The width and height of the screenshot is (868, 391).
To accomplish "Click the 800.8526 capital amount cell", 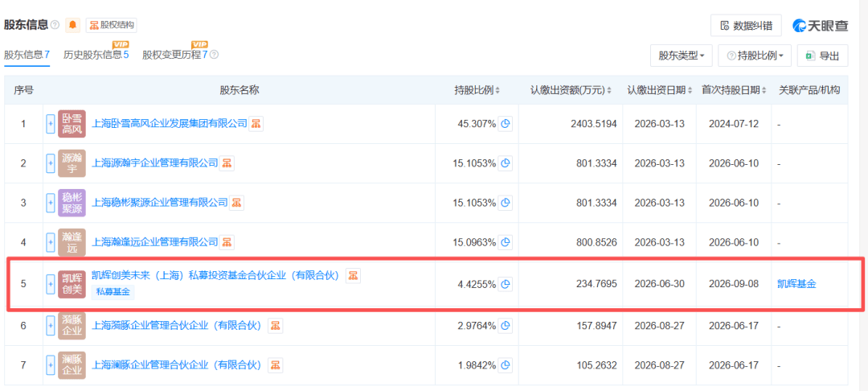I will pyautogui.click(x=596, y=242).
